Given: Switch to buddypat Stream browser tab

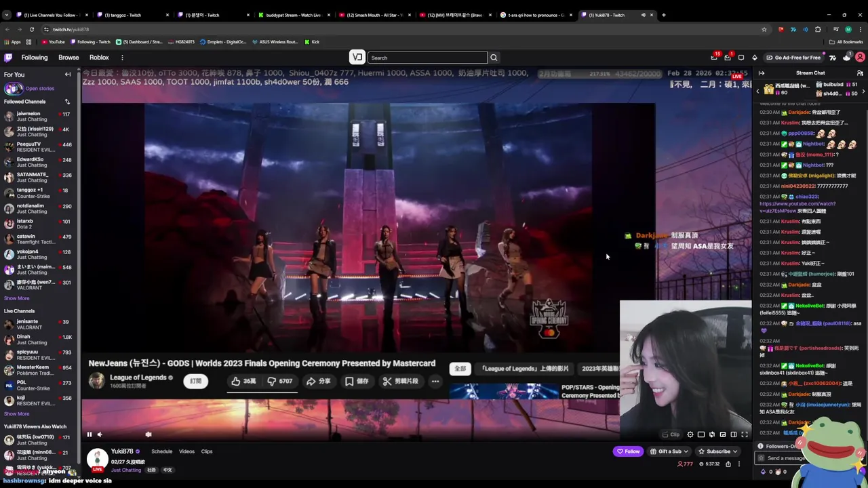Looking at the screenshot, I should 293,15.
